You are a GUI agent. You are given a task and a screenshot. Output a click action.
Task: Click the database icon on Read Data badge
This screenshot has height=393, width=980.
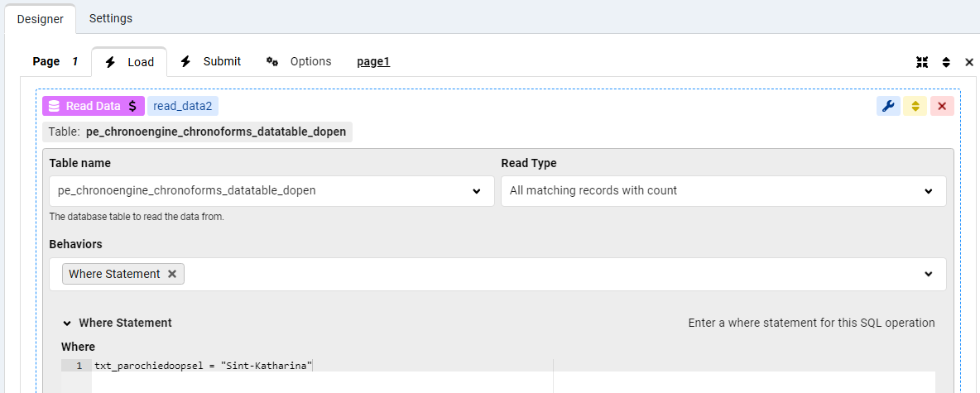(x=54, y=106)
